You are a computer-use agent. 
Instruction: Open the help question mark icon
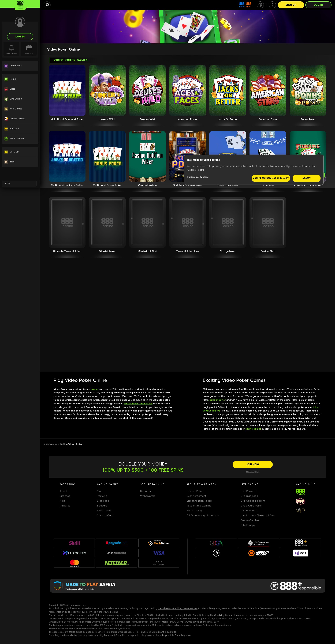(273, 5)
